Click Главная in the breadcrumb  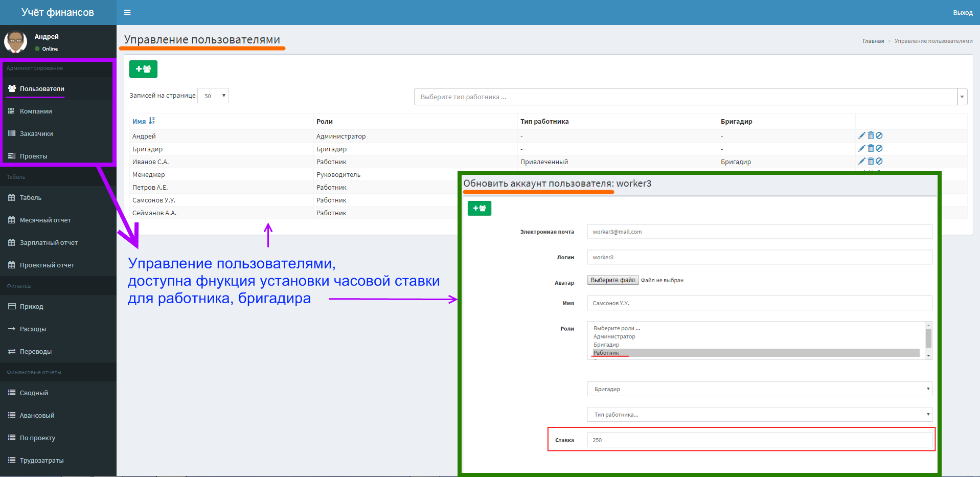point(873,41)
